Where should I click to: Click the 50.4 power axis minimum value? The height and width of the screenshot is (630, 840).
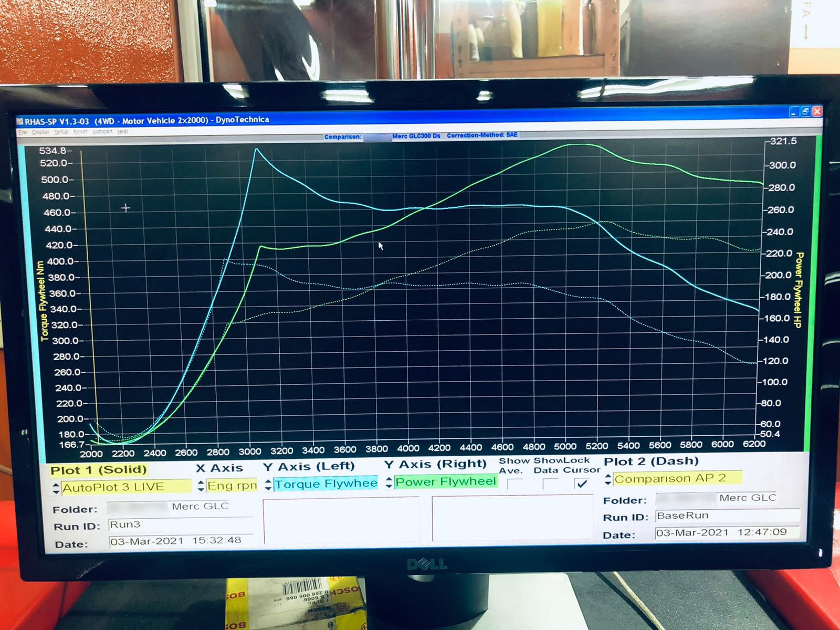770,434
